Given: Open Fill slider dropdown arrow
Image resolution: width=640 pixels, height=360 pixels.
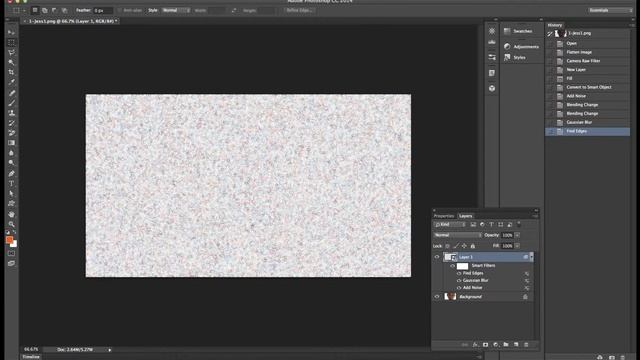Looking at the screenshot, I should point(517,246).
